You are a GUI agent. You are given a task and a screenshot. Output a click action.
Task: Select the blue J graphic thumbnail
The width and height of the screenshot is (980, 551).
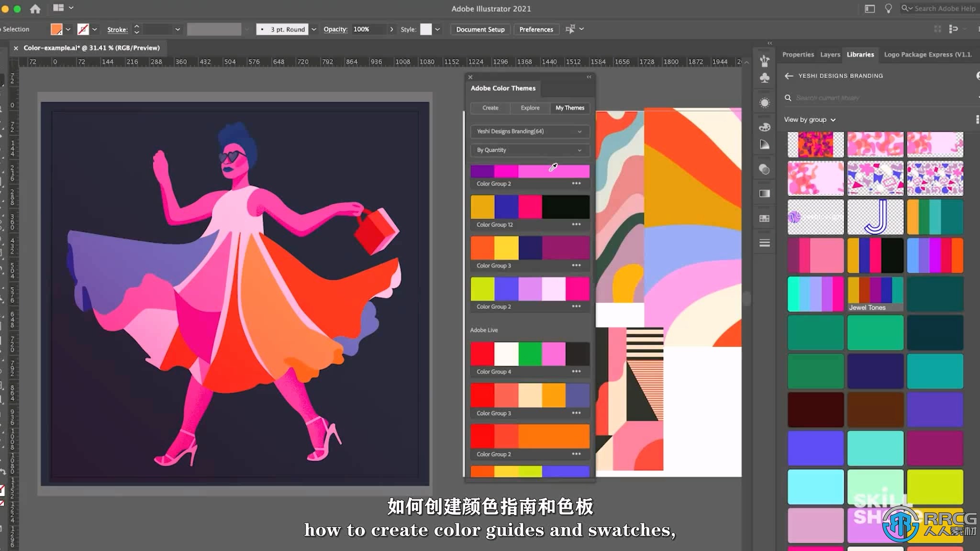[875, 217]
